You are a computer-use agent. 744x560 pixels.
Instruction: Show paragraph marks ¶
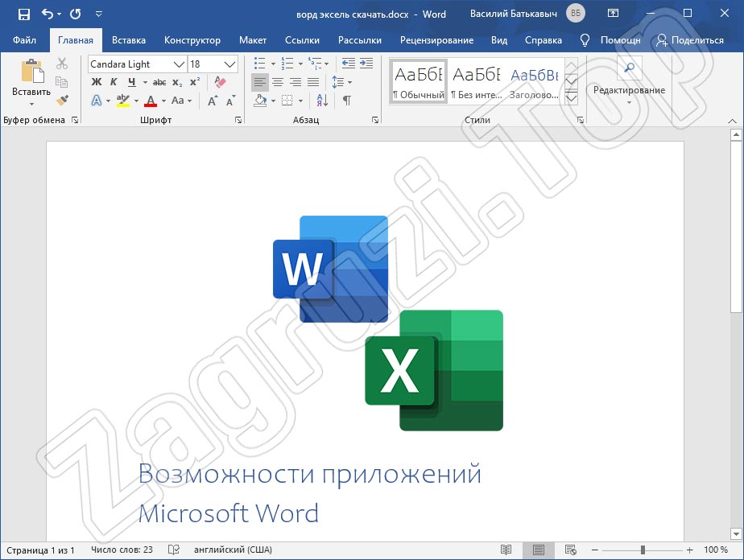[x=347, y=101]
